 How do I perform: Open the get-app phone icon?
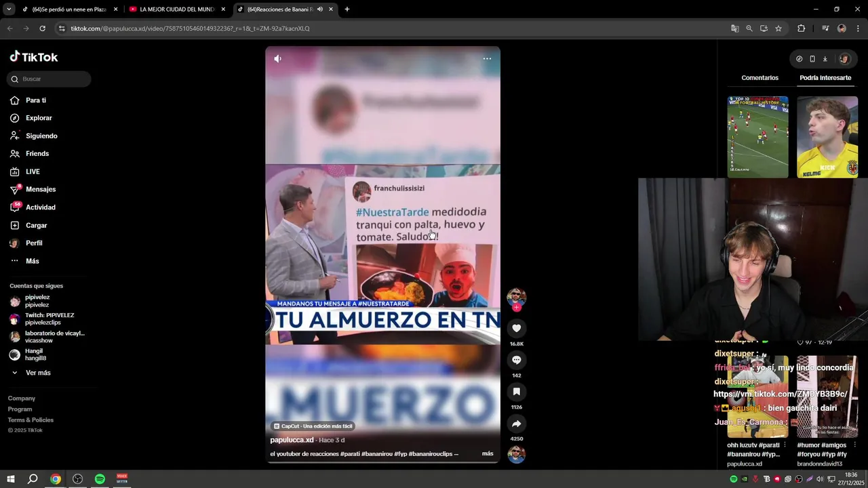[x=812, y=59]
